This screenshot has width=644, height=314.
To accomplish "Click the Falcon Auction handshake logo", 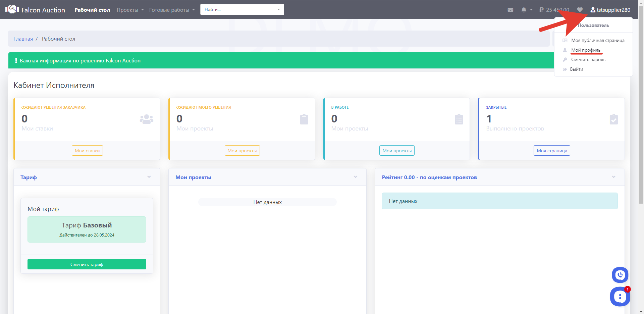I will [x=12, y=10].
